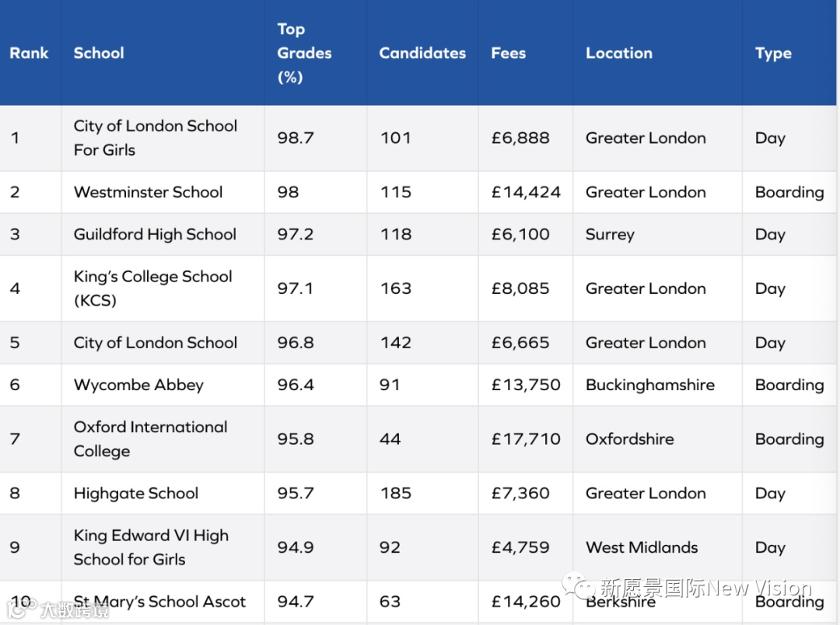Sort by the Location column header
Image resolution: width=840 pixels, height=625 pixels.
pyautogui.click(x=619, y=53)
